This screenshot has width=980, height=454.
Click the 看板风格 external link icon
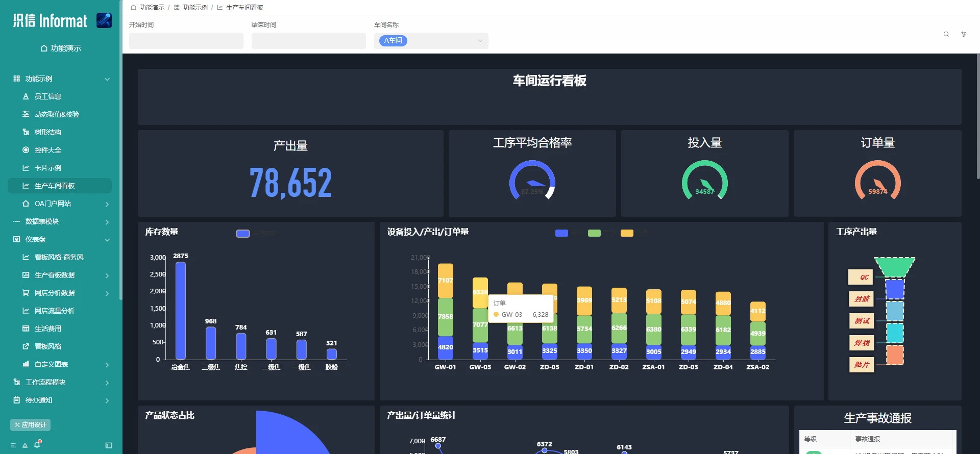26,346
